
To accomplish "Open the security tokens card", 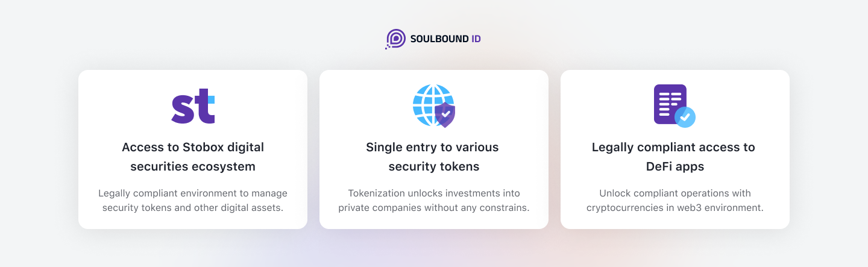I will [434, 149].
